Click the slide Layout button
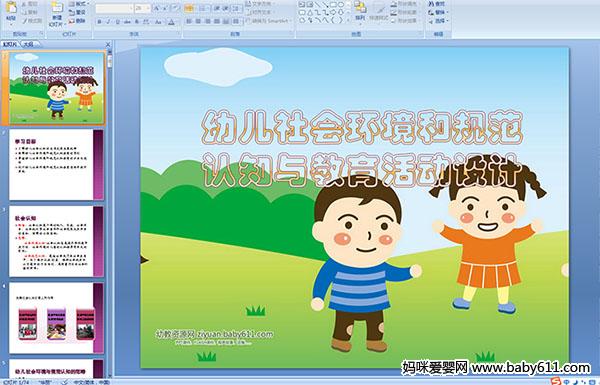 [x=78, y=4]
